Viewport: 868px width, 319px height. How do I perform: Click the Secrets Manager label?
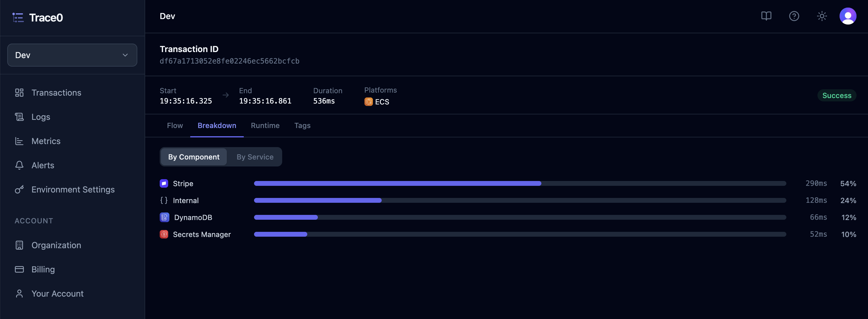pyautogui.click(x=201, y=234)
